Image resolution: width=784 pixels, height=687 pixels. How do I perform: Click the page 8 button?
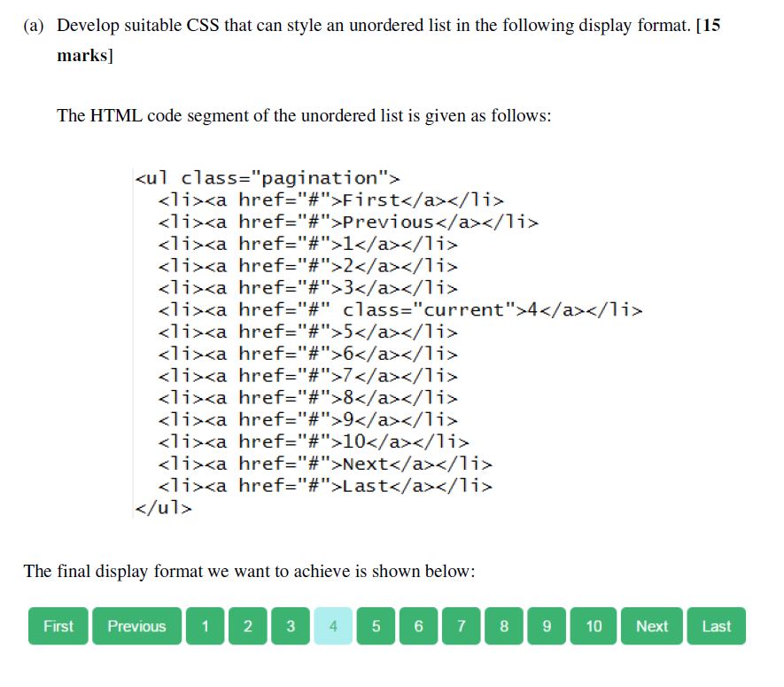(503, 626)
